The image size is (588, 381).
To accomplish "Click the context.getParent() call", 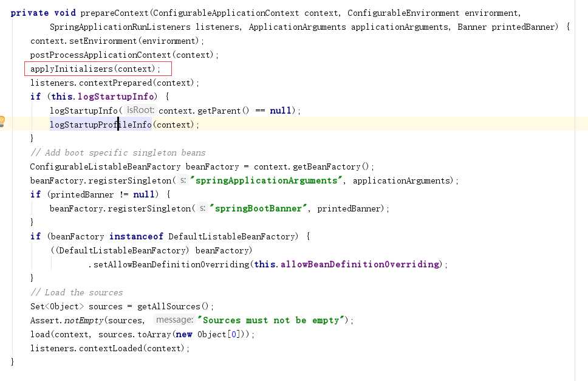I will pyautogui.click(x=203, y=111).
